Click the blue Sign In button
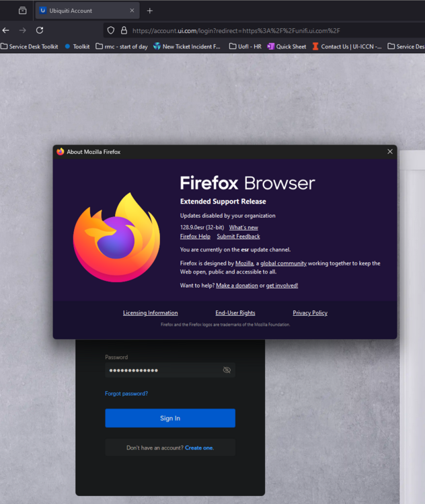The height and width of the screenshot is (504, 425). click(x=170, y=418)
